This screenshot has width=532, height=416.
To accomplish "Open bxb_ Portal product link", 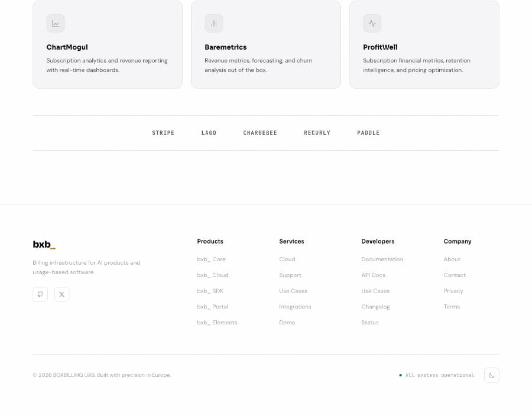I will point(213,307).
